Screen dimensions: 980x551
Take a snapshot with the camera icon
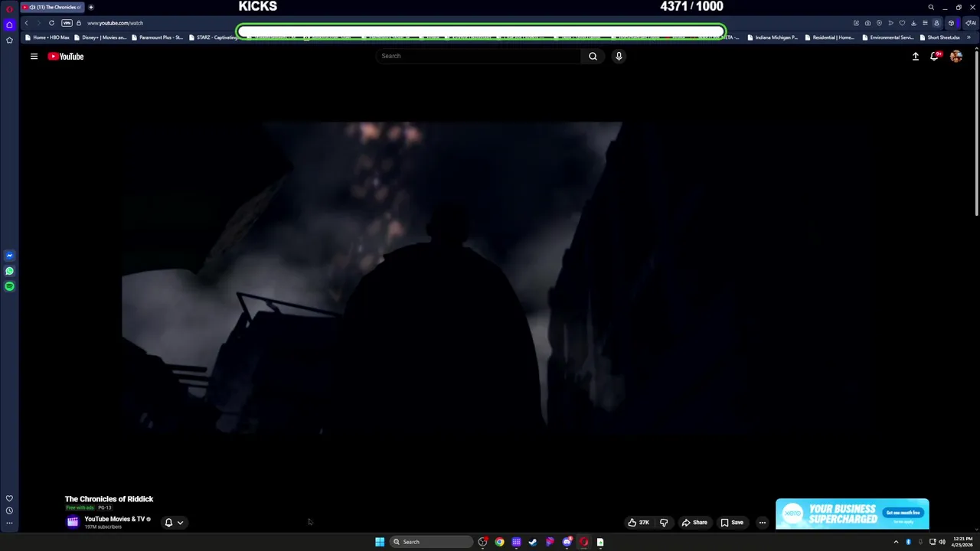[x=867, y=23]
